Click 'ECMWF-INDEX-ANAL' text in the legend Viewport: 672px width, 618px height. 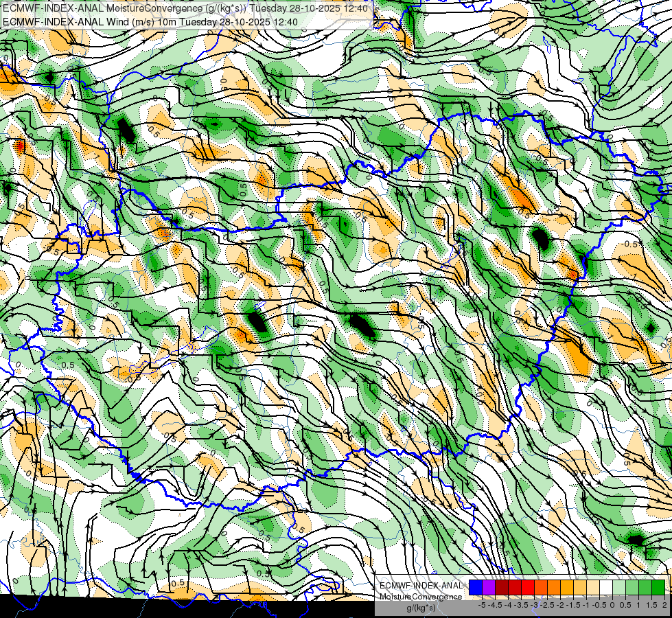pyautogui.click(x=421, y=586)
